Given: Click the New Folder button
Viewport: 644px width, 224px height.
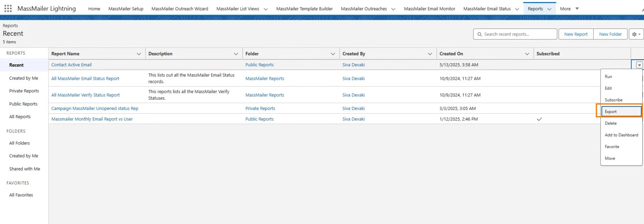Looking at the screenshot, I should (x=610, y=34).
